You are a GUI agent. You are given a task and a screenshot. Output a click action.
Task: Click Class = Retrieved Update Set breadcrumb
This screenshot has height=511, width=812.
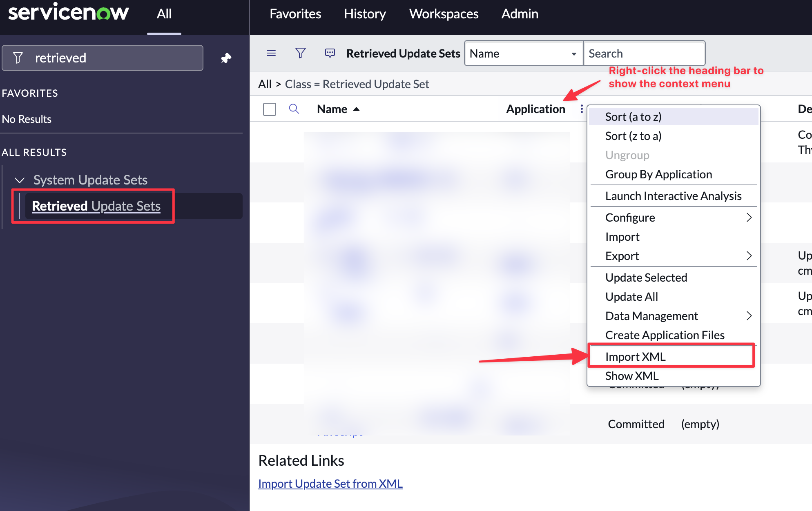point(357,84)
